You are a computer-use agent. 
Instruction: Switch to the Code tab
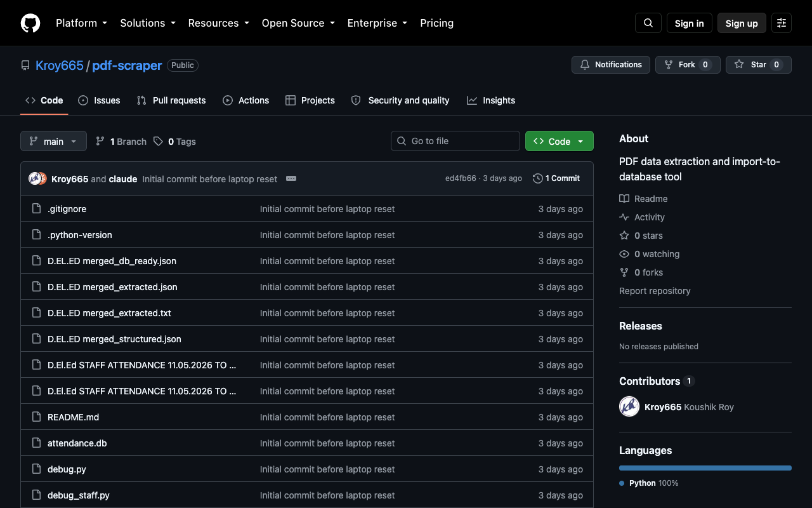click(x=44, y=100)
